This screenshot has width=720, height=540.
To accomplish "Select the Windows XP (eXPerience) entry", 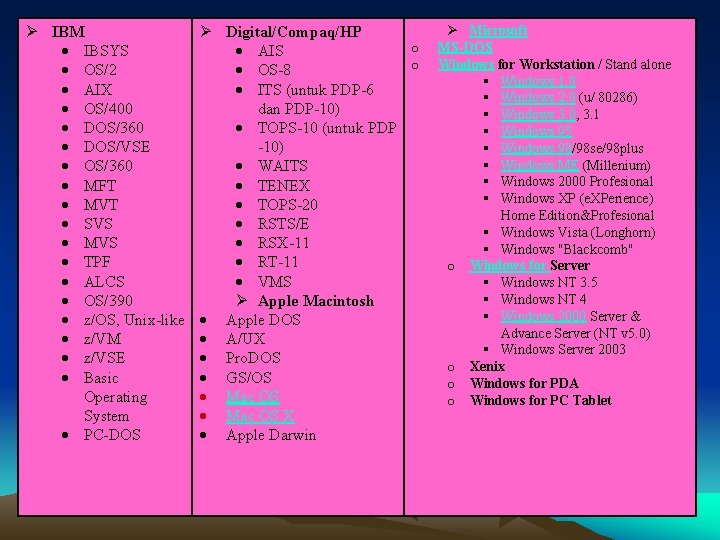I will click(x=577, y=207).
